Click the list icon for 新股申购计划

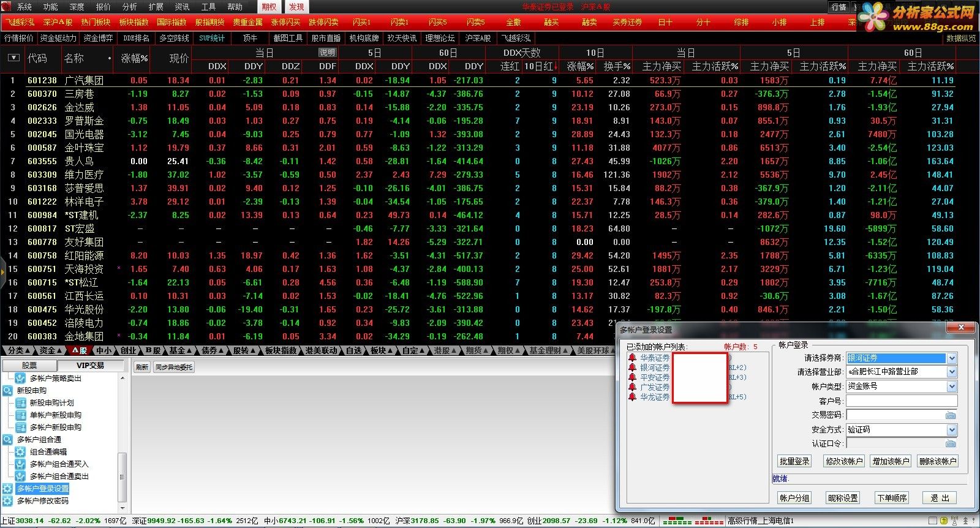[20, 403]
